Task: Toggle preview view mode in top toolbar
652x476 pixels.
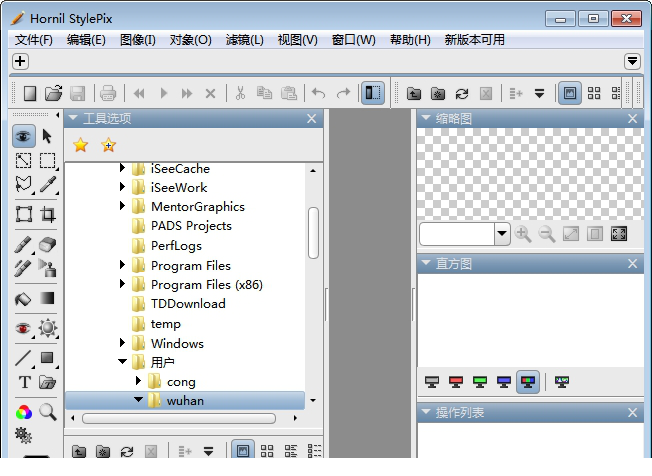Action: [x=570, y=93]
